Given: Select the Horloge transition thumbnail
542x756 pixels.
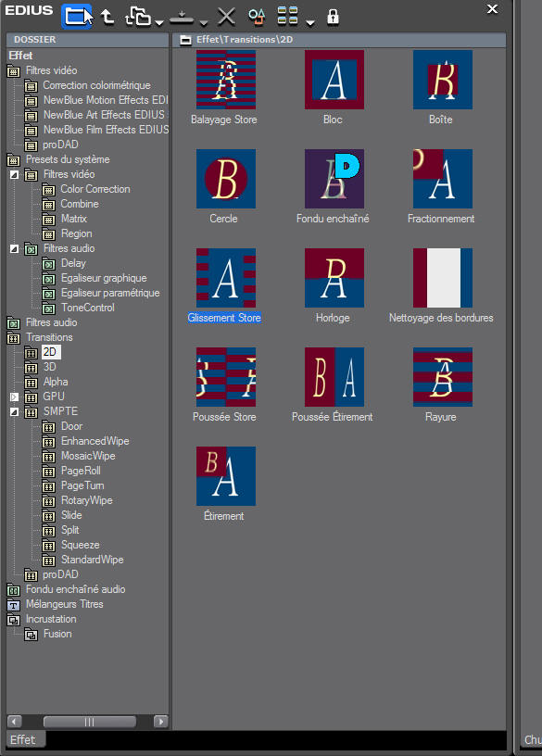Looking at the screenshot, I should tap(334, 278).
